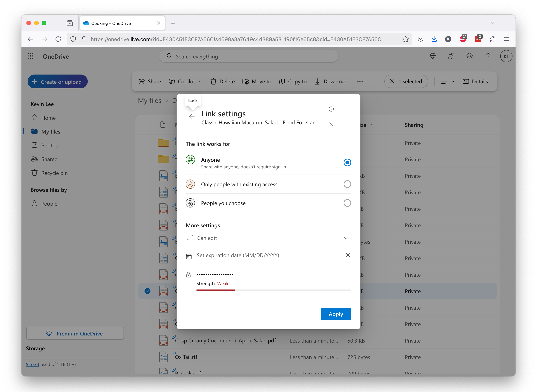Select the Anyone link option

(x=347, y=162)
